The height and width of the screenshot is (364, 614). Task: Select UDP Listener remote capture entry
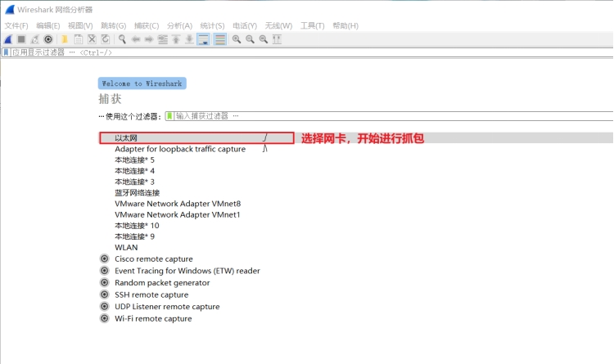click(x=167, y=307)
